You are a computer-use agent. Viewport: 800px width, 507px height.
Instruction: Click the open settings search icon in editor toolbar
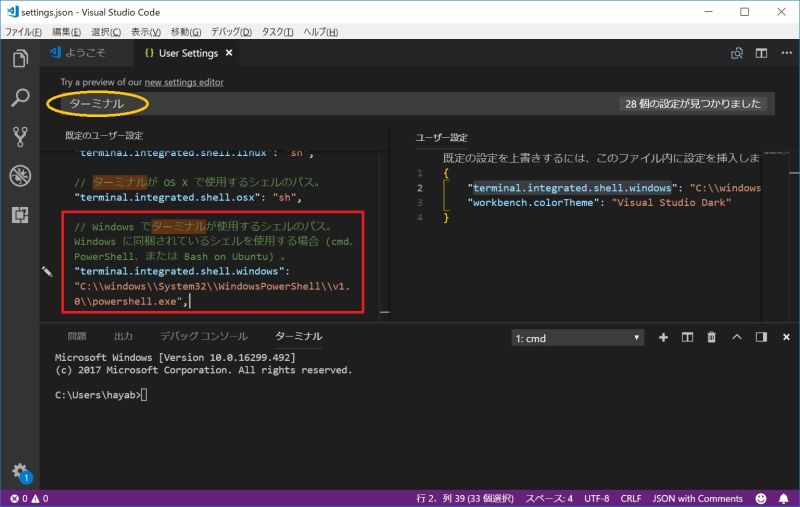coord(737,53)
